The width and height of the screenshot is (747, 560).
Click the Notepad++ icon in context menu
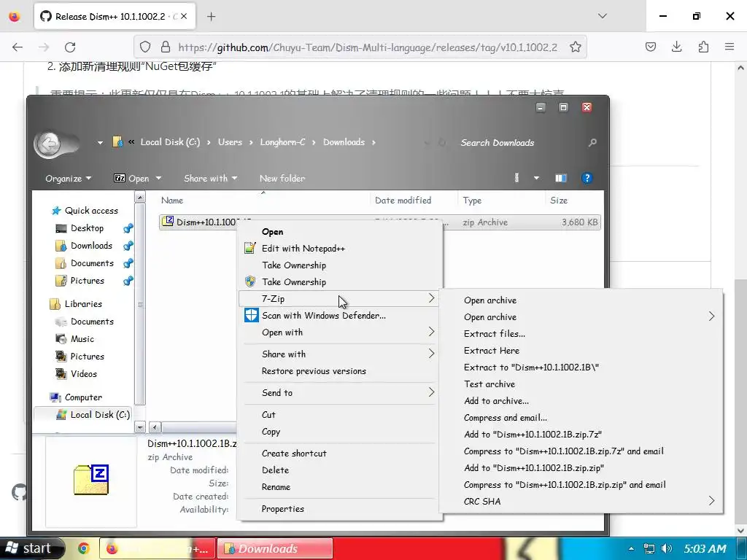click(250, 248)
